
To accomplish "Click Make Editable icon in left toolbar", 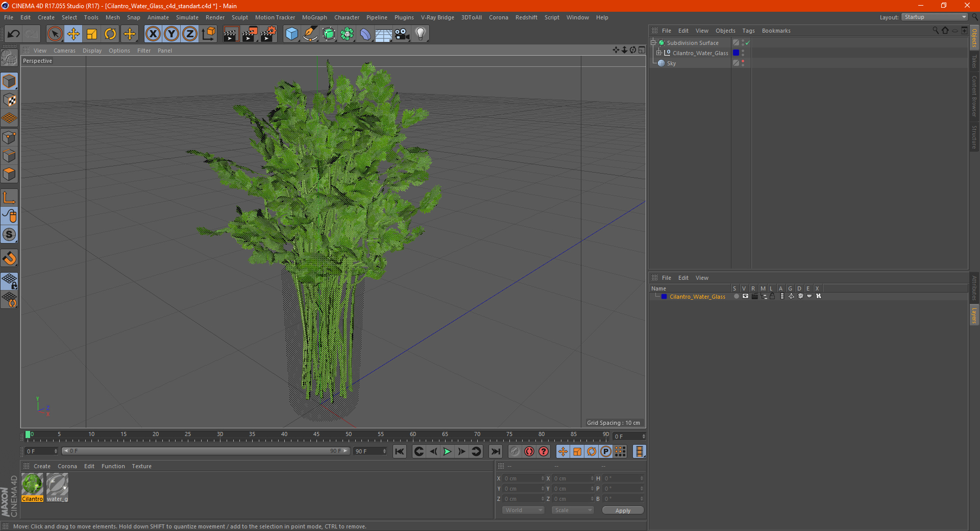I will point(9,58).
